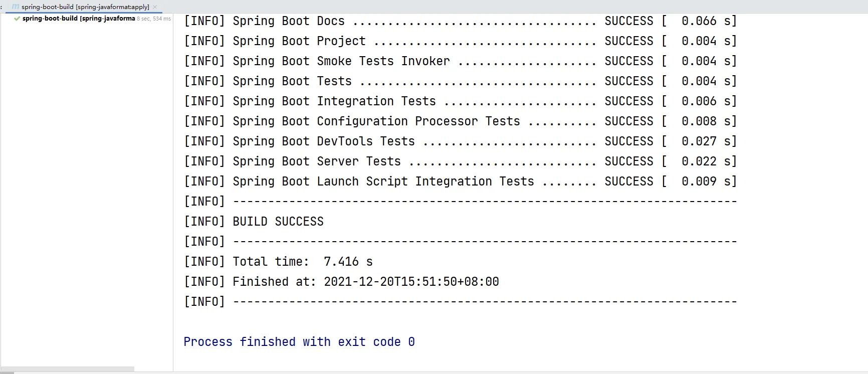Click the 8 sec, 534 ms duration label
Image resolution: width=868 pixels, height=374 pixels.
point(154,19)
